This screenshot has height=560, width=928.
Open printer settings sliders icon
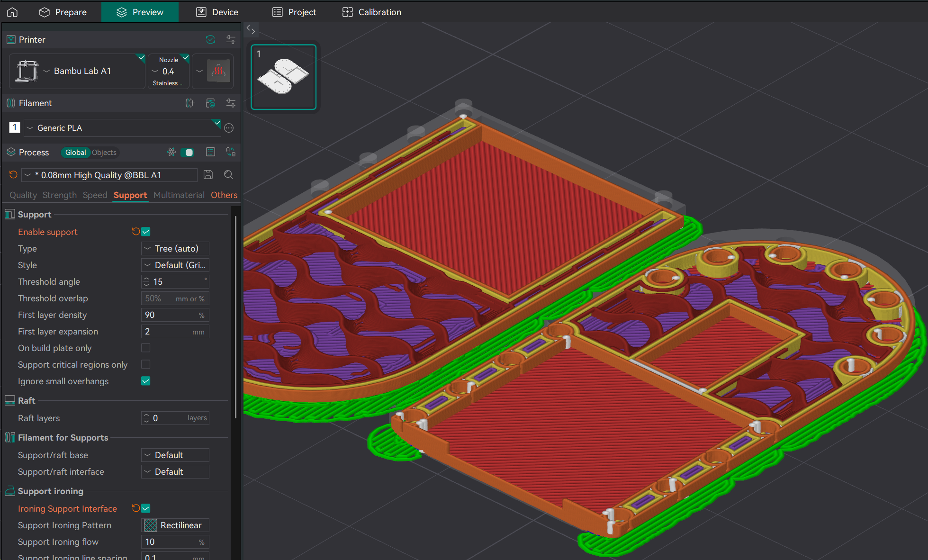point(231,39)
